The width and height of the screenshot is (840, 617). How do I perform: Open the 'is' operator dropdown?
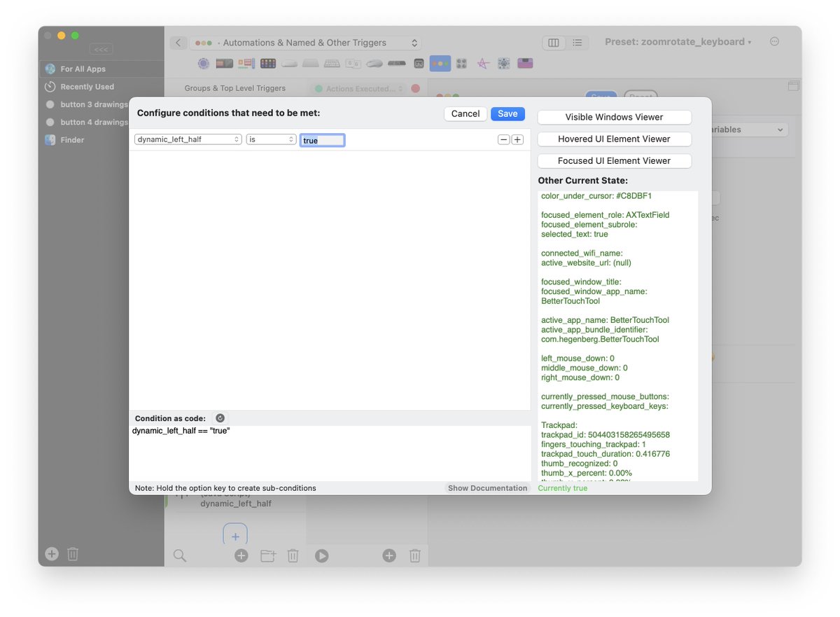272,139
